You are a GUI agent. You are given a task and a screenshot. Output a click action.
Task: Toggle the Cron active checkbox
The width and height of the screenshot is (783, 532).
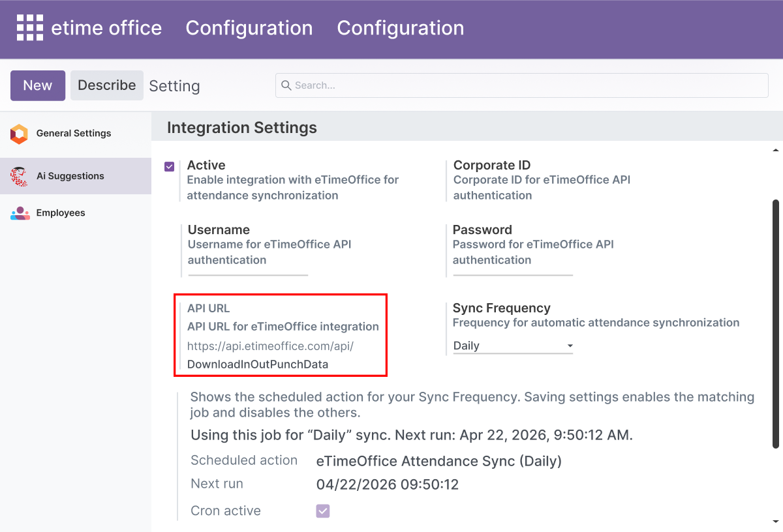pos(323,510)
